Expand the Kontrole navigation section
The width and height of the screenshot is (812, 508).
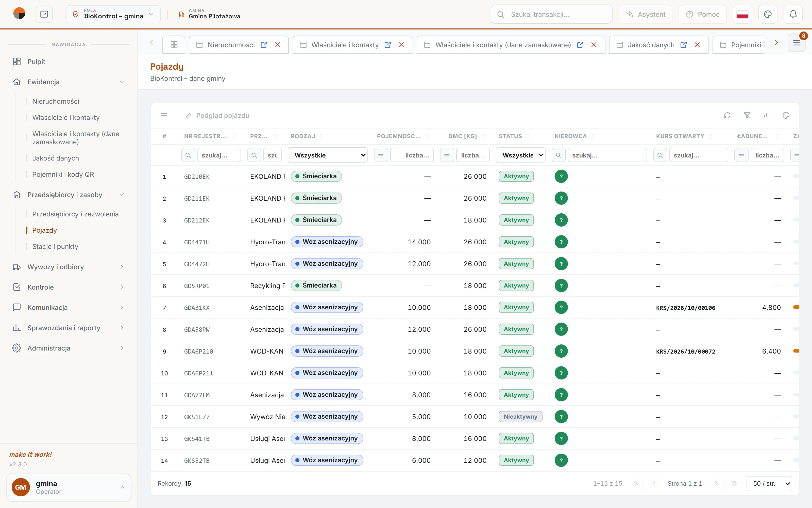pos(69,287)
